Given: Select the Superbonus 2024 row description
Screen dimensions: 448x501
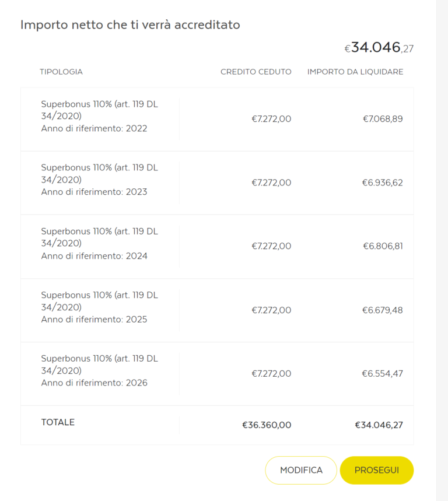Looking at the screenshot, I should tap(99, 243).
